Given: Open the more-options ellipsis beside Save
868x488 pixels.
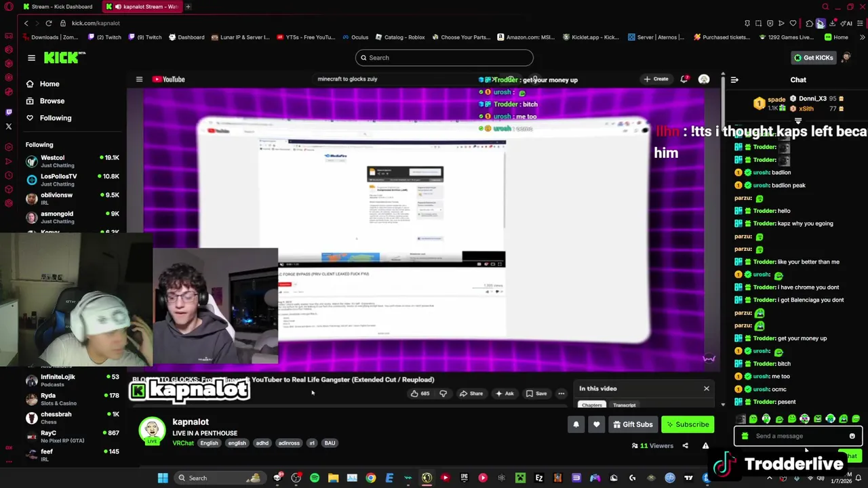Looking at the screenshot, I should [x=561, y=393].
